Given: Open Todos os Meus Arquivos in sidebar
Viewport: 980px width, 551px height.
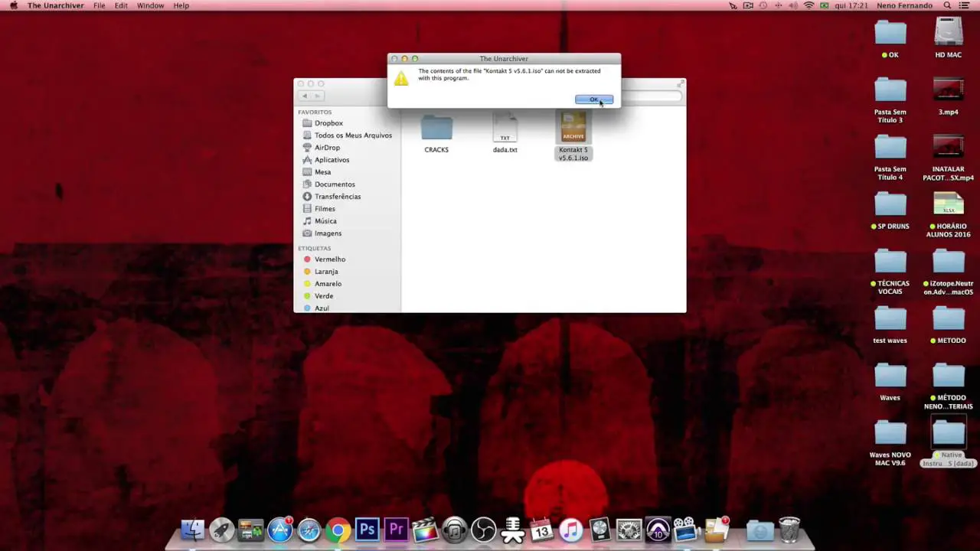Looking at the screenshot, I should coord(353,135).
